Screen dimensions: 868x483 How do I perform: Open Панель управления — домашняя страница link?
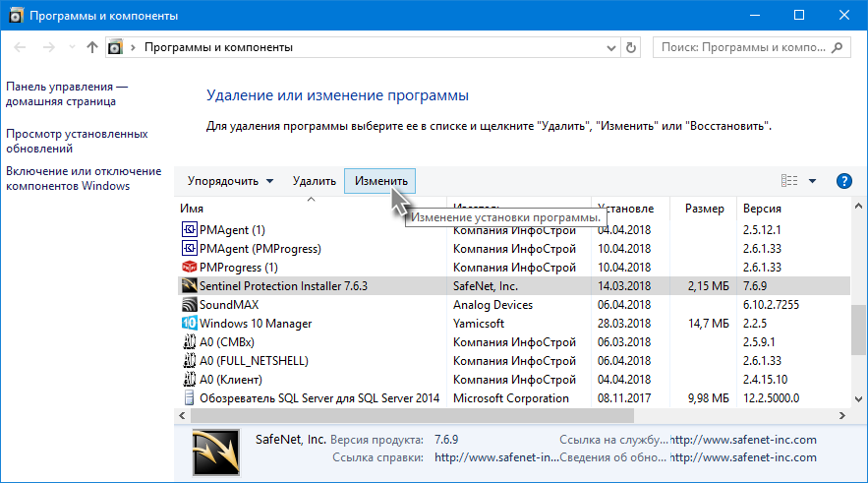(x=67, y=94)
